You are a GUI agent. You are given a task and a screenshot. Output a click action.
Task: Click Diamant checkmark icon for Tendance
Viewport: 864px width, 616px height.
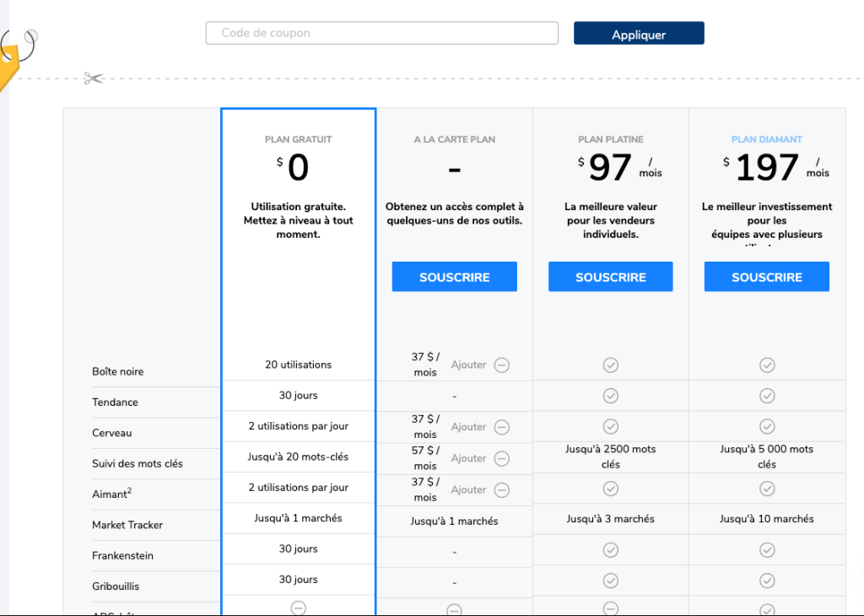pyautogui.click(x=767, y=396)
